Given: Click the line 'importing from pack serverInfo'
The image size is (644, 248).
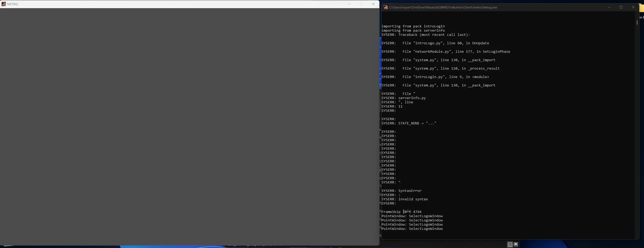Looking at the screenshot, I should click(x=413, y=31).
